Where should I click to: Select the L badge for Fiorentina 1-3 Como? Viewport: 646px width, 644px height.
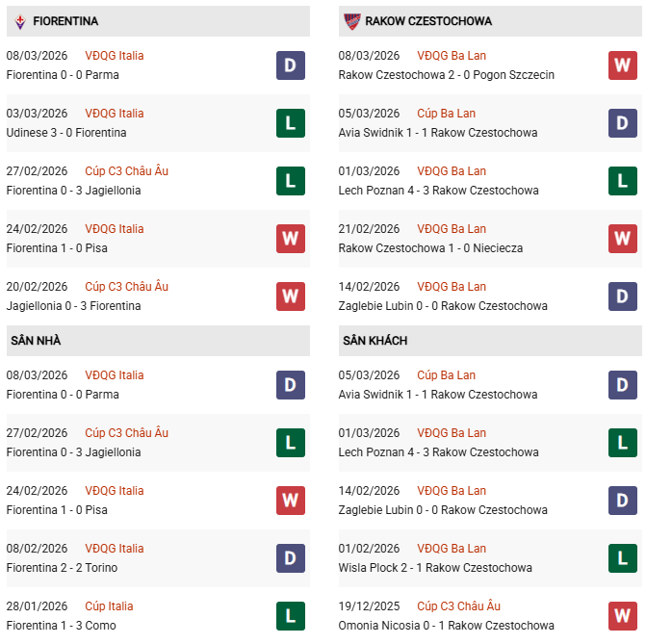tap(291, 616)
